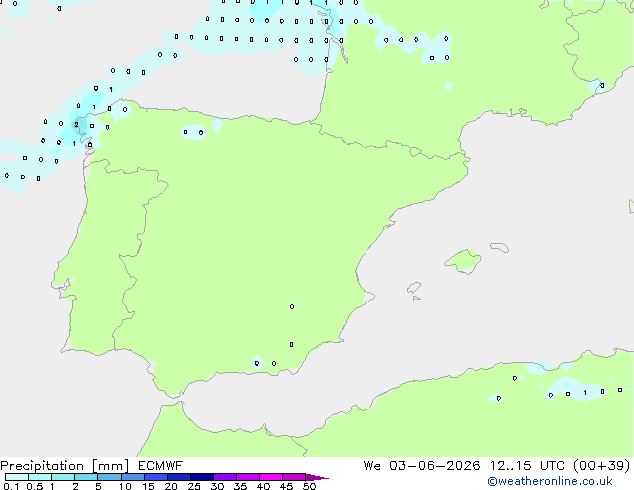This screenshot has height=490, width=634.
Task: Click the '2' precipitation value on the map
Action: click(x=76, y=125)
